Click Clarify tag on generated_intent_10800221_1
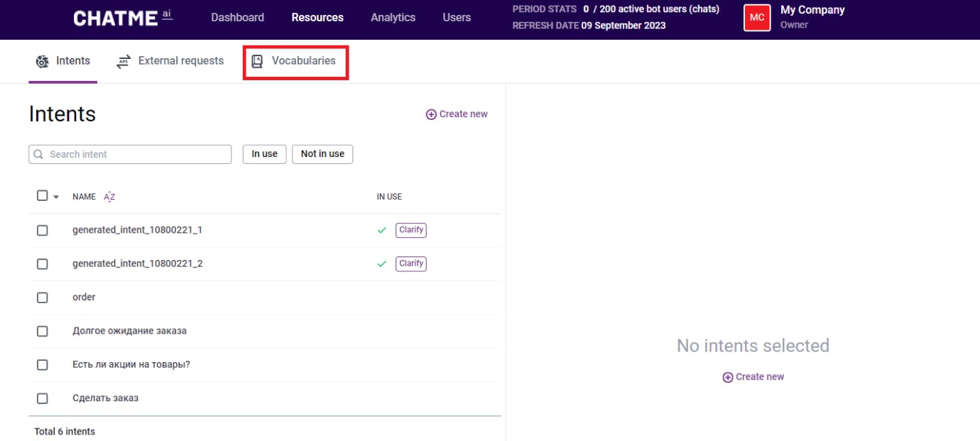 pos(411,230)
